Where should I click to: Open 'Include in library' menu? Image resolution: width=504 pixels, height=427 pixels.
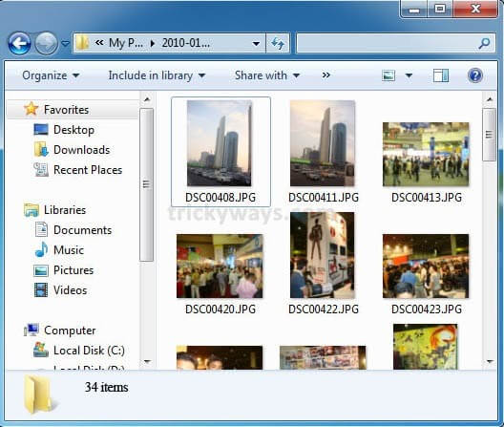click(157, 75)
